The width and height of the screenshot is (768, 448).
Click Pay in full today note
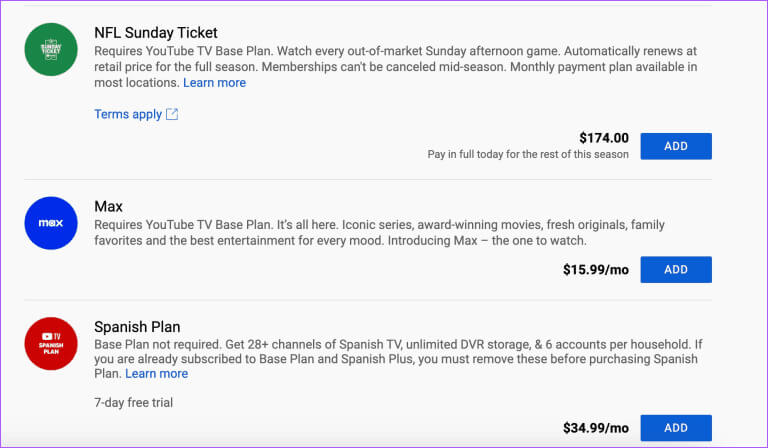pyautogui.click(x=528, y=154)
